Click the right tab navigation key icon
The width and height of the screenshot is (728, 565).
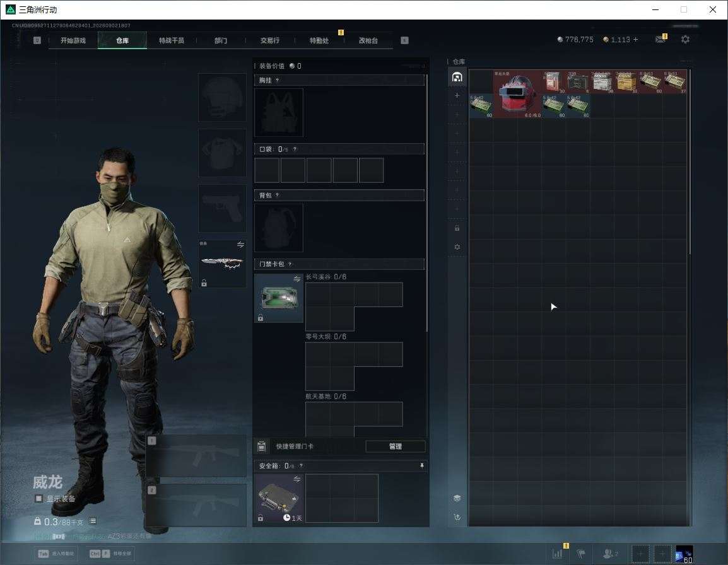click(x=405, y=40)
